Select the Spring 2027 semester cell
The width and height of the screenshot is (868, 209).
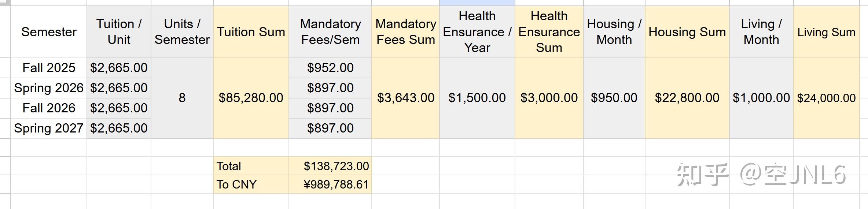point(49,128)
